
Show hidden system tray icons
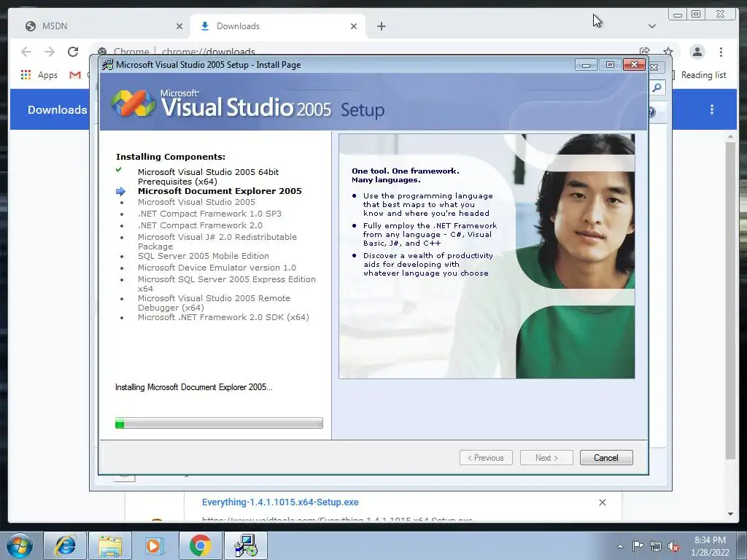coord(620,546)
